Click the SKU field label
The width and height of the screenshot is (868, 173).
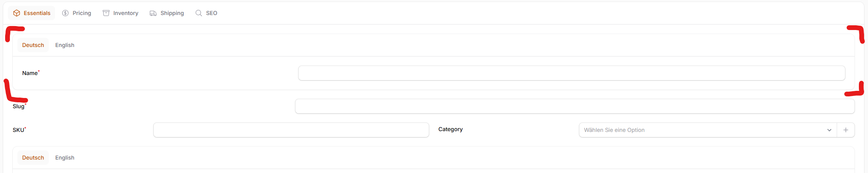coord(18,130)
